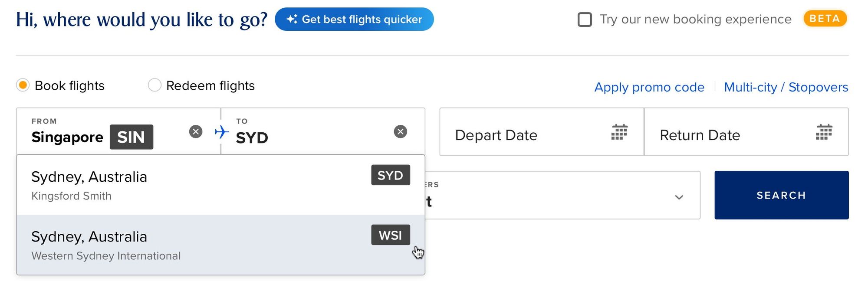The width and height of the screenshot is (868, 281).
Task: Choose Sydney Kingsford Smith from suggestions
Action: pyautogui.click(x=220, y=185)
